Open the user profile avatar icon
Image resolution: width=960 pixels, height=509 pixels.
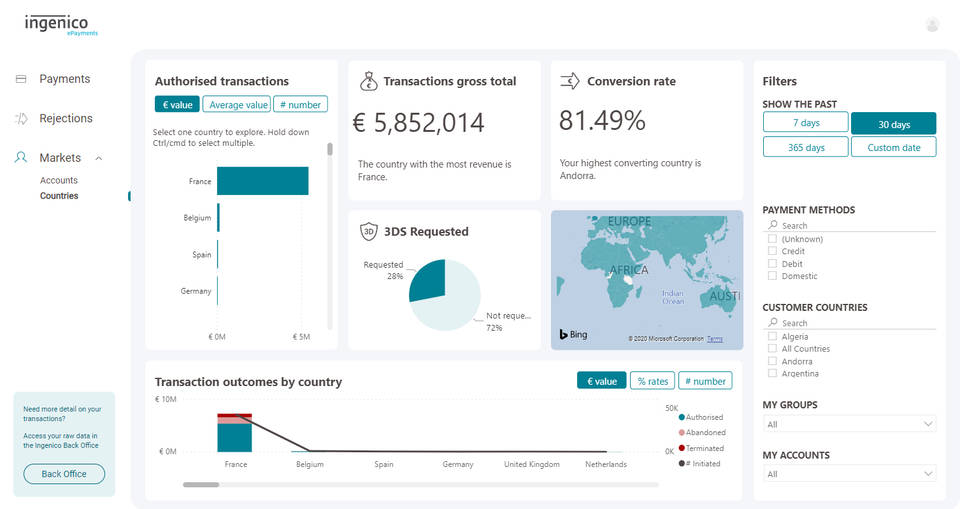pos(932,25)
